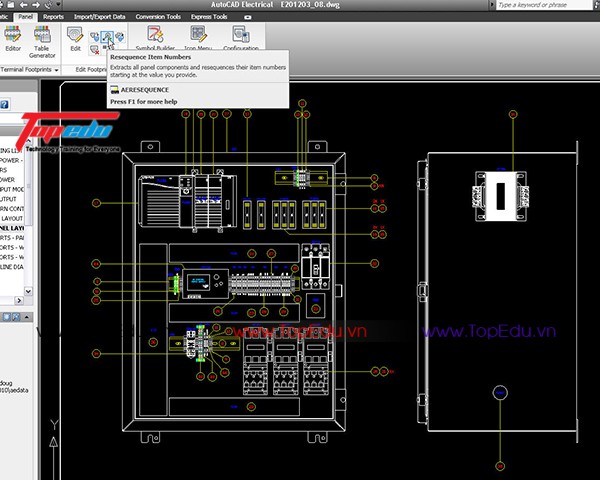Click the keyword search field

(544, 5)
